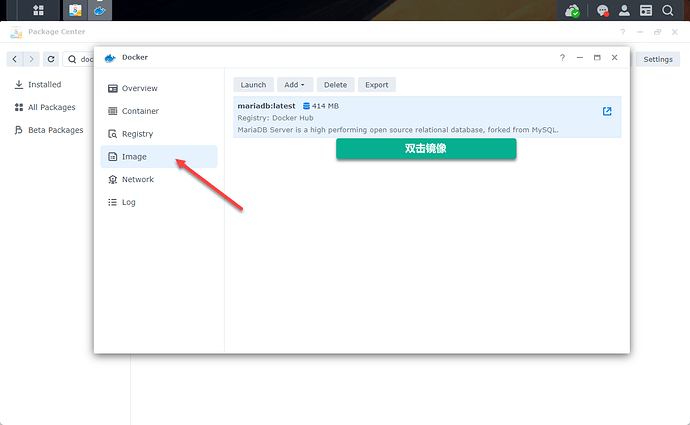Click the Registry: Docker Hub text
Image resolution: width=690 pixels, height=425 pixels.
[x=275, y=118]
